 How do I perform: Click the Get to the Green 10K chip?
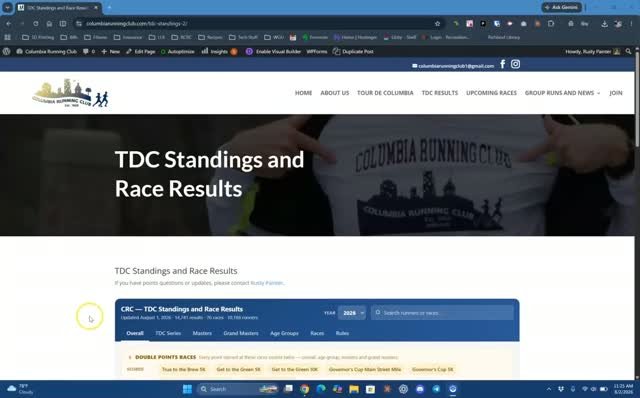(x=295, y=369)
